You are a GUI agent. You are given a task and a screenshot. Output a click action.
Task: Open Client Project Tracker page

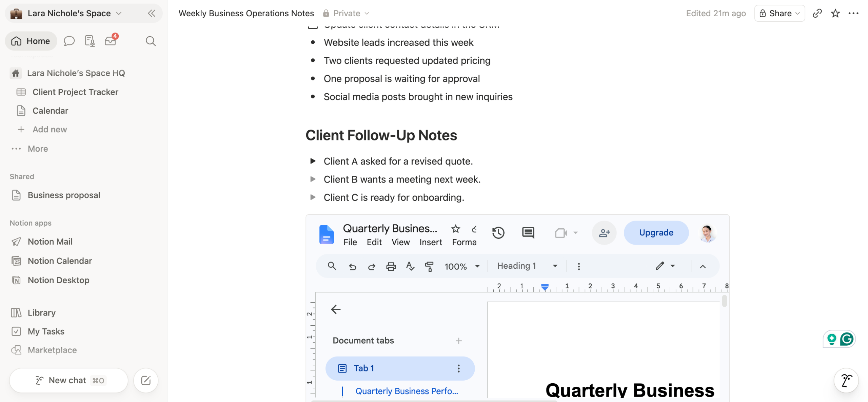(x=75, y=92)
